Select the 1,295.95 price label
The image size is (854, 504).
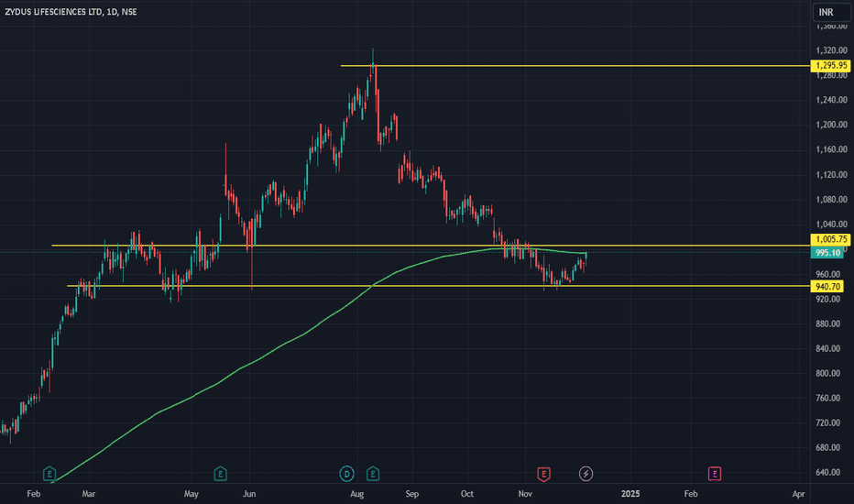coord(831,65)
